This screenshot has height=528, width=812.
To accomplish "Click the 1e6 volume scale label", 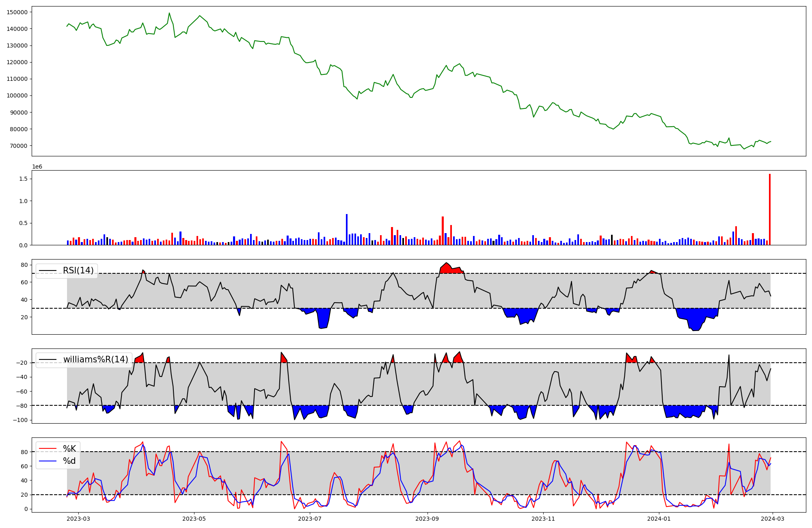I will click(x=37, y=167).
